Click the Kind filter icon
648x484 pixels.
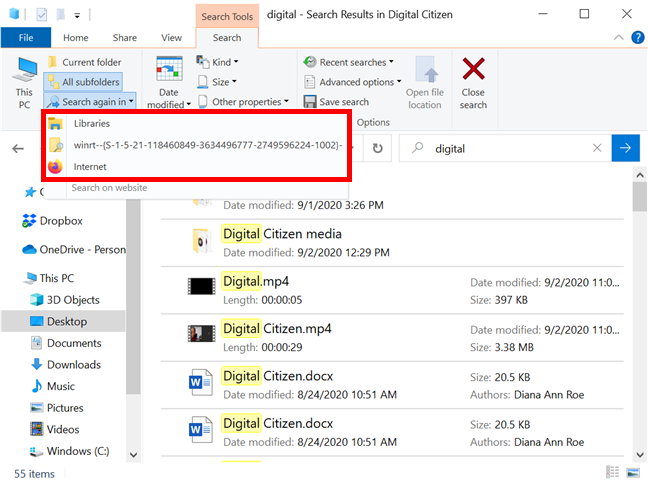point(202,62)
